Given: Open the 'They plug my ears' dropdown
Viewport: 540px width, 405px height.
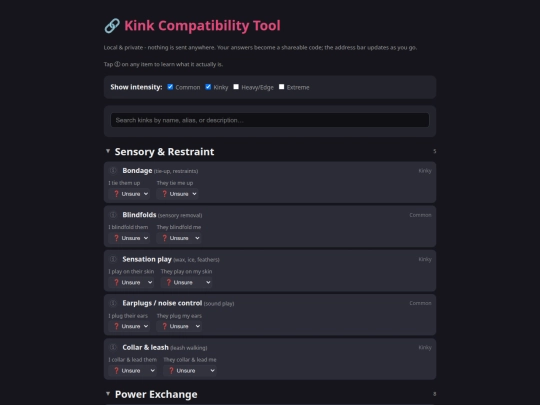Looking at the screenshot, I should coord(179,326).
